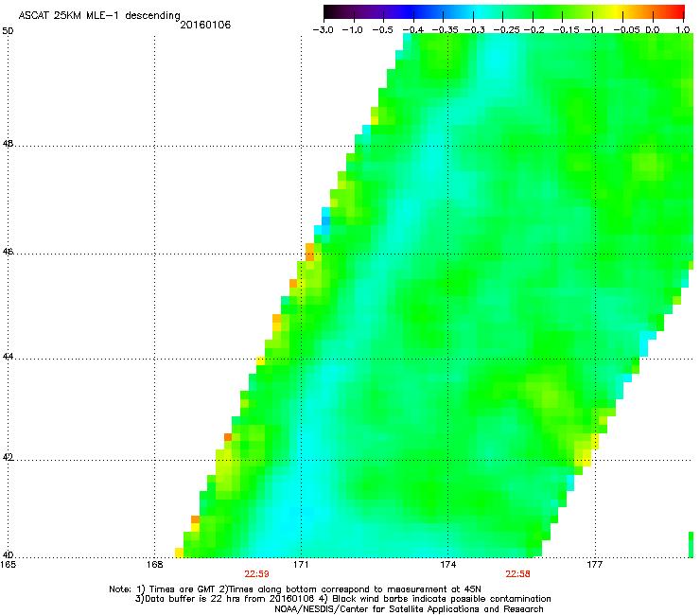Click the -0.5 color scale label
The image size is (700, 615).
coord(382,30)
